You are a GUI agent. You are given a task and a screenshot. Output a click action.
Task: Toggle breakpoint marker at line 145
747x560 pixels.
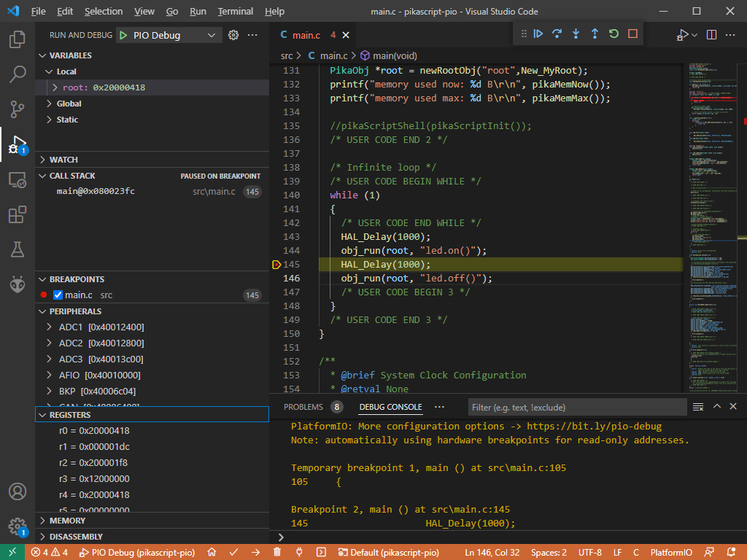click(x=276, y=265)
